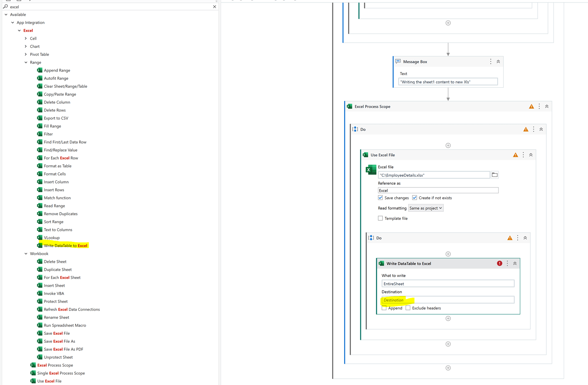Collapse the Range category in the activities tree
Screen dimensions: 588x385
click(x=26, y=62)
